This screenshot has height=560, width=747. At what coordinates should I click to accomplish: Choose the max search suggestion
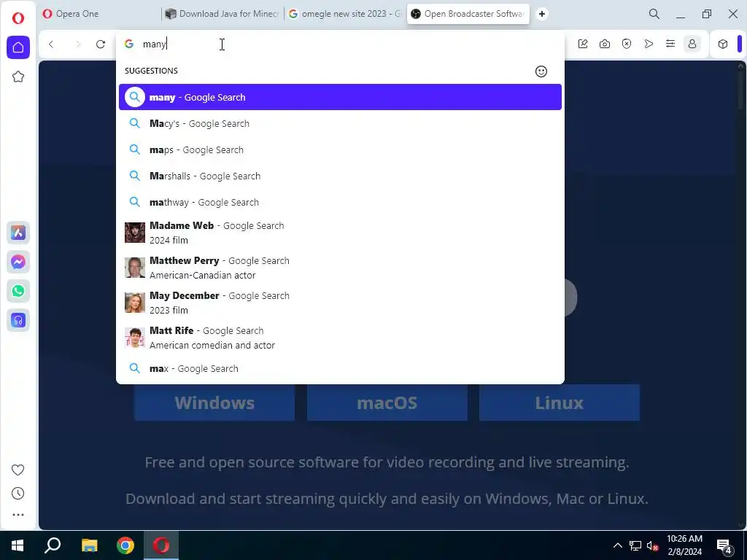point(340,368)
